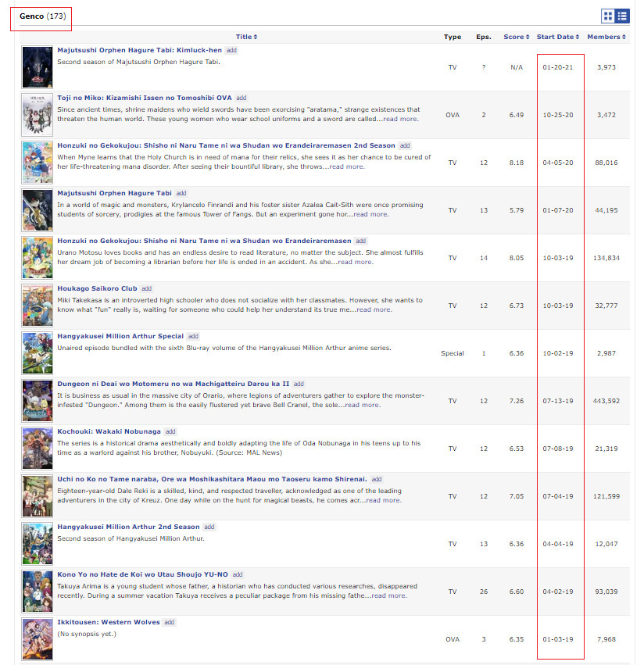Screen dimensions: 644x665
Task: Add Houkago Saikoro Club to list
Action: click(x=147, y=288)
